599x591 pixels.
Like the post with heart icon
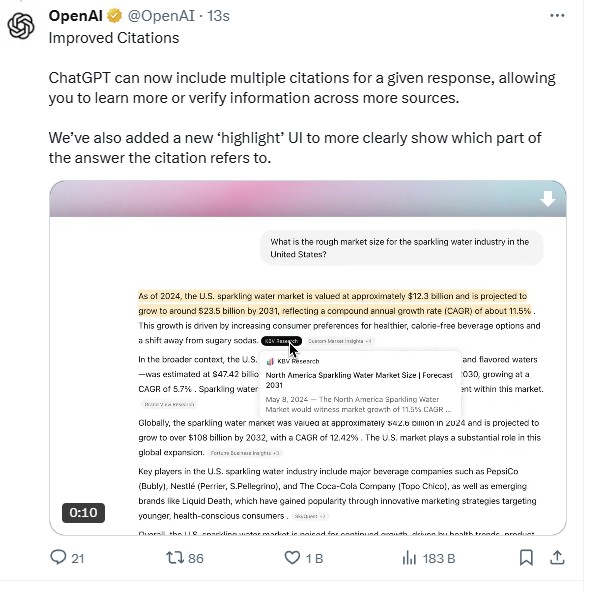[292, 558]
